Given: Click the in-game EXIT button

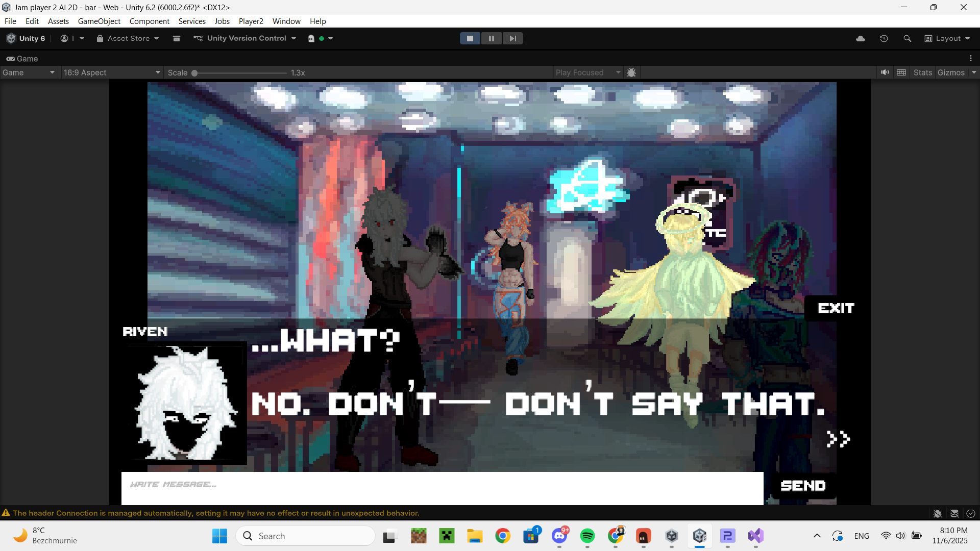Looking at the screenshot, I should 836,308.
